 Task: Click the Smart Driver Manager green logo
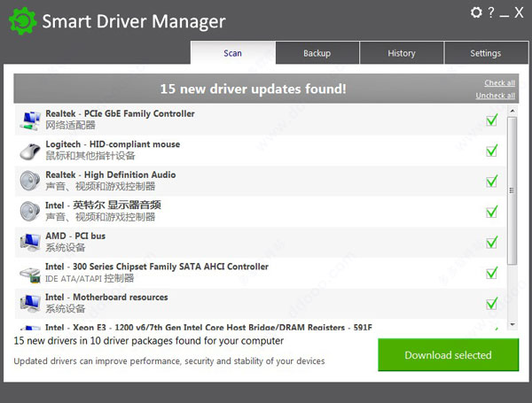tap(22, 21)
